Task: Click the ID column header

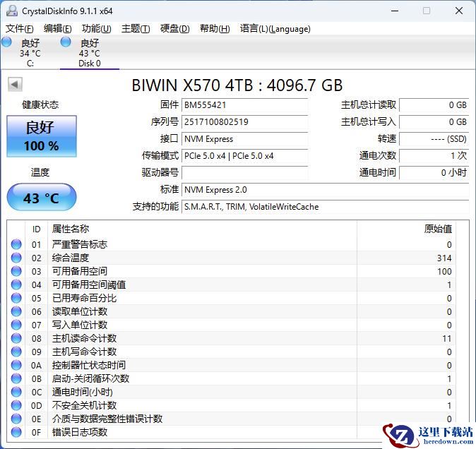Action: coord(36,229)
